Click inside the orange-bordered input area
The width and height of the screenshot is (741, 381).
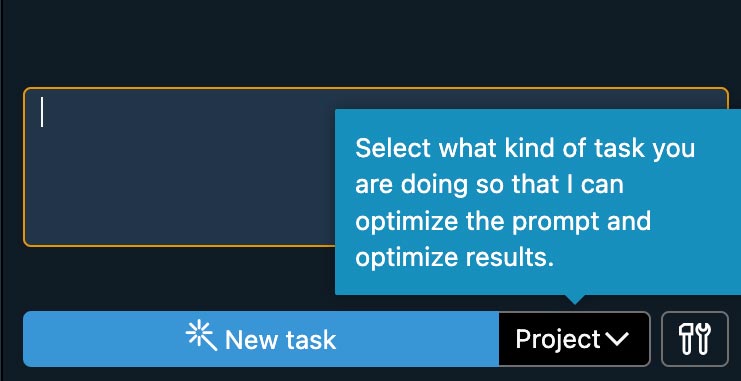coord(180,167)
